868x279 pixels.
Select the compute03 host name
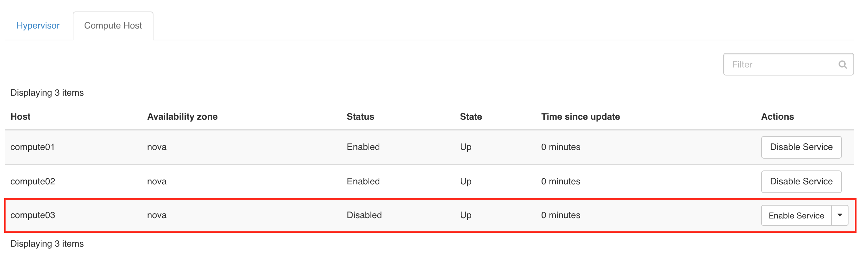[33, 215]
